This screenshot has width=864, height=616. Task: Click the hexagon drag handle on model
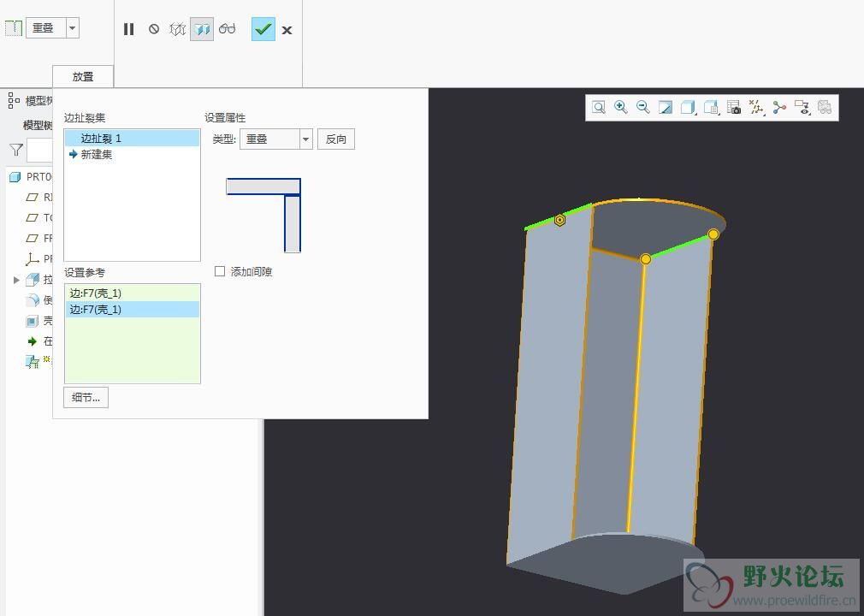(559, 220)
